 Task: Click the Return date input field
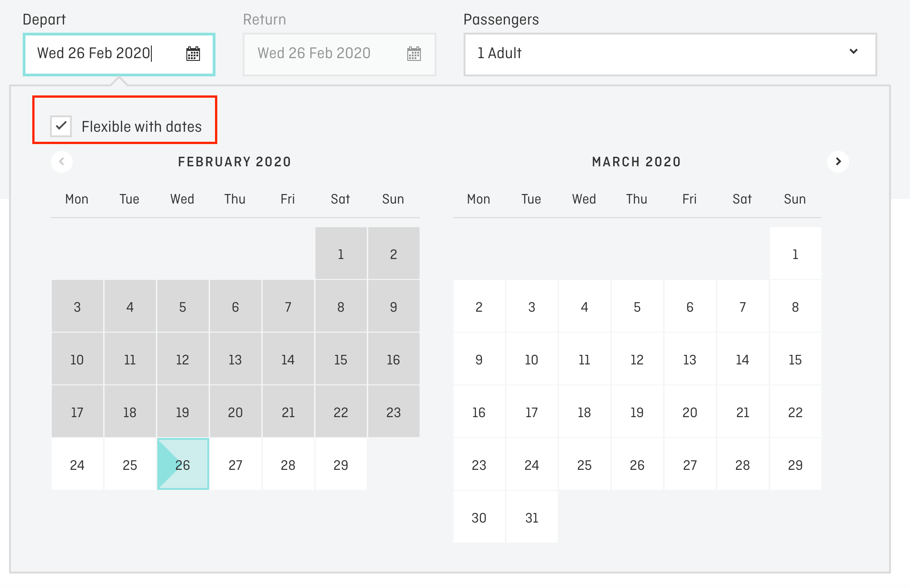pos(323,54)
